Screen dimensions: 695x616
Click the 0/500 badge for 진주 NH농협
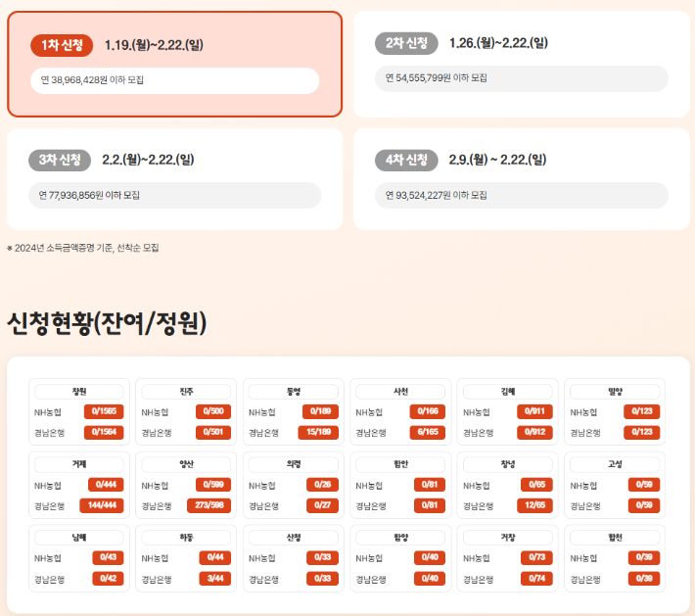tap(213, 411)
